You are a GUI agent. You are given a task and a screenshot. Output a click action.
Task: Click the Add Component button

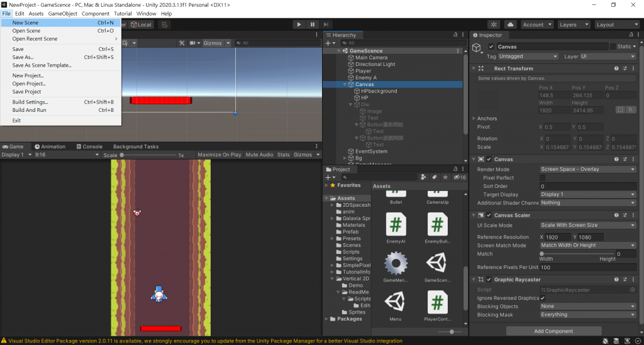[x=553, y=331]
